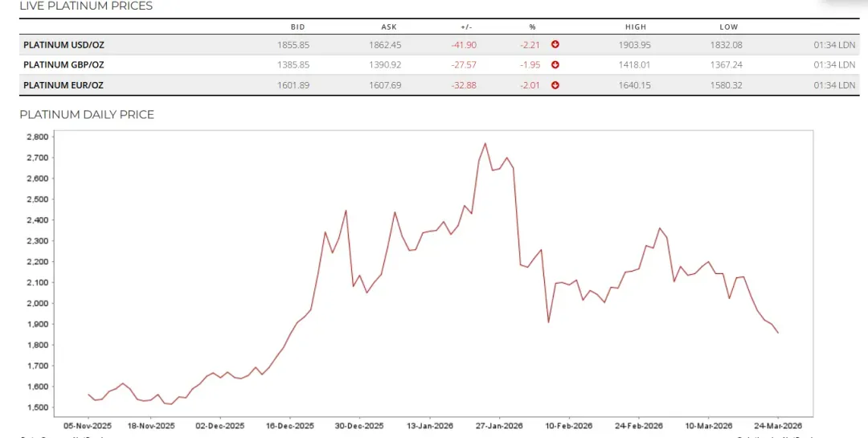Click the 16-Dec-2025 date label
868x438 pixels.
290,426
